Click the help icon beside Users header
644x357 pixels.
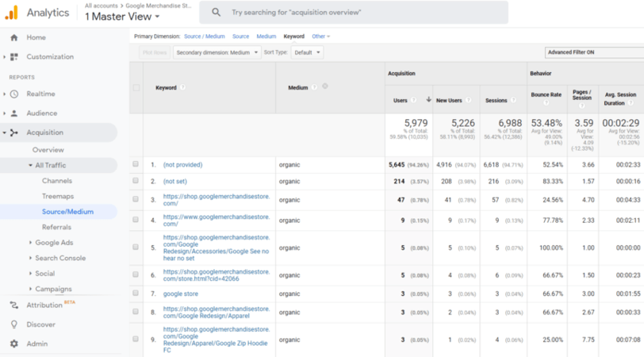coord(413,100)
